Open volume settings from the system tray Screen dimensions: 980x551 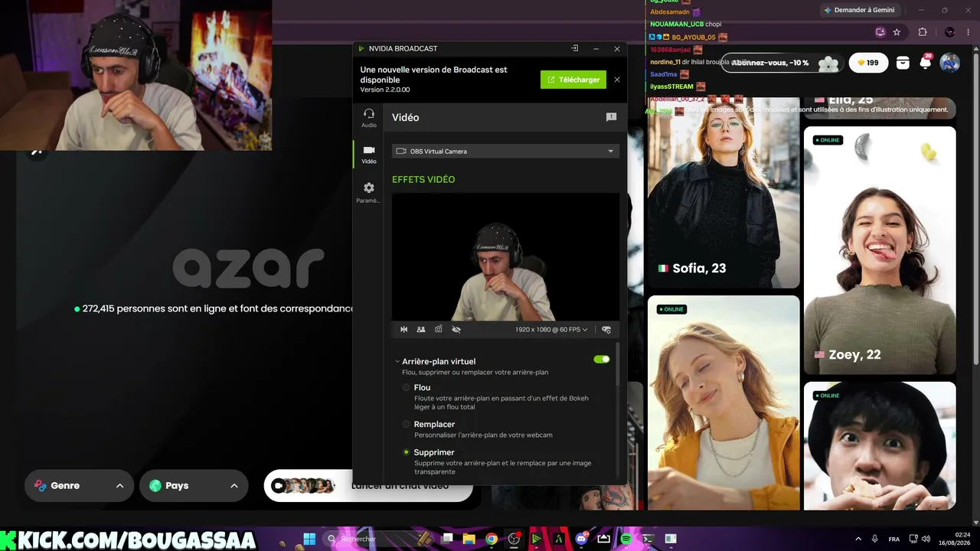(x=926, y=539)
